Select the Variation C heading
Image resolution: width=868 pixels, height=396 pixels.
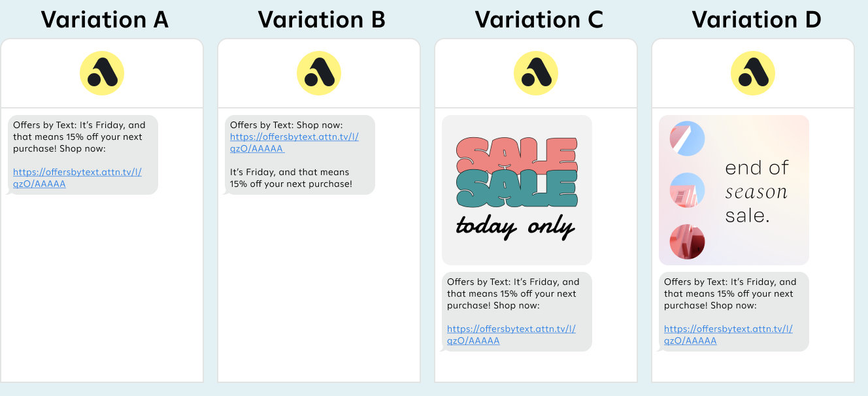(539, 20)
